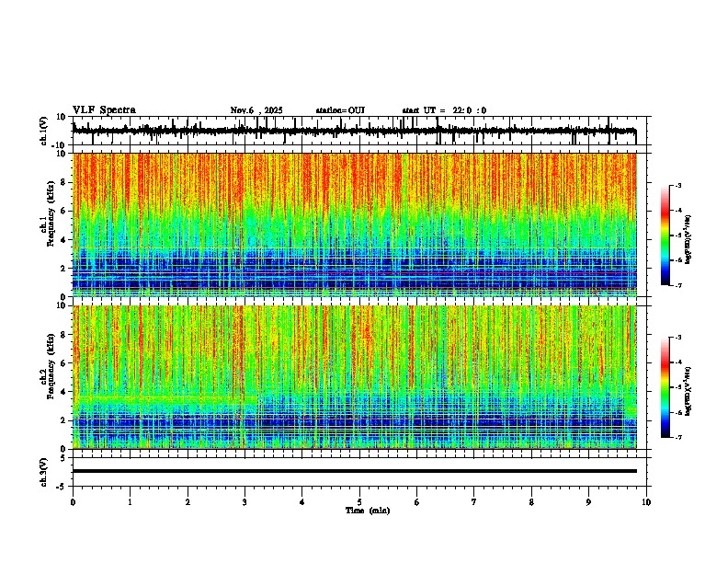The width and height of the screenshot is (728, 563).
Task: Click the 'VLF Spectra' title text
Action: tap(104, 110)
